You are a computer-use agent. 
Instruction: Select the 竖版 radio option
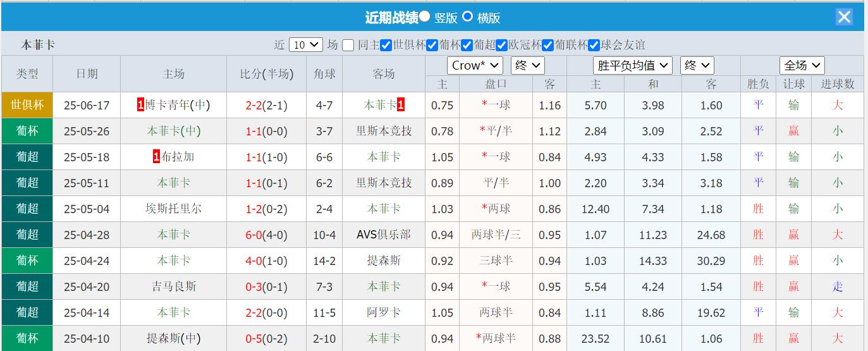[425, 17]
